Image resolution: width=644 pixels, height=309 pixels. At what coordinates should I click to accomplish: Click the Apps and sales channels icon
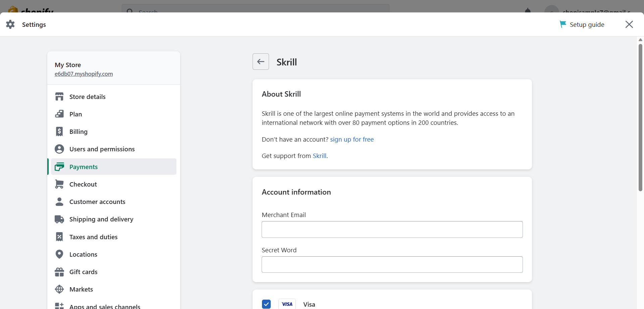59,306
